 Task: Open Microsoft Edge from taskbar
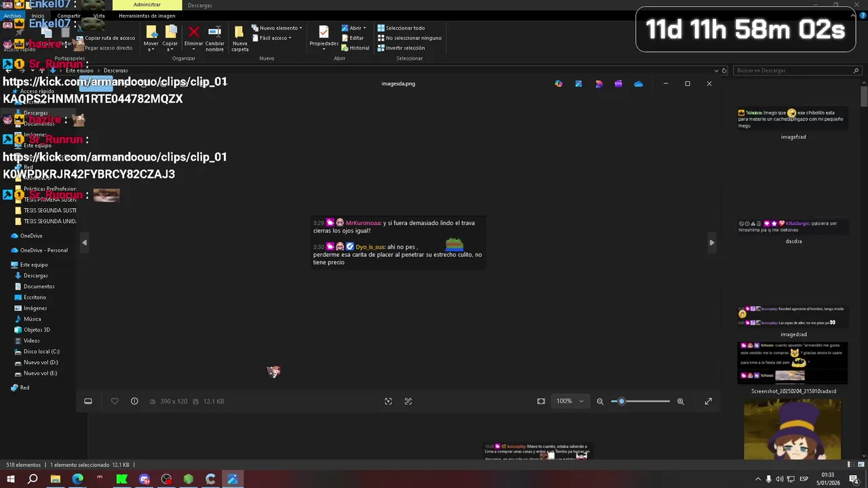click(x=77, y=479)
